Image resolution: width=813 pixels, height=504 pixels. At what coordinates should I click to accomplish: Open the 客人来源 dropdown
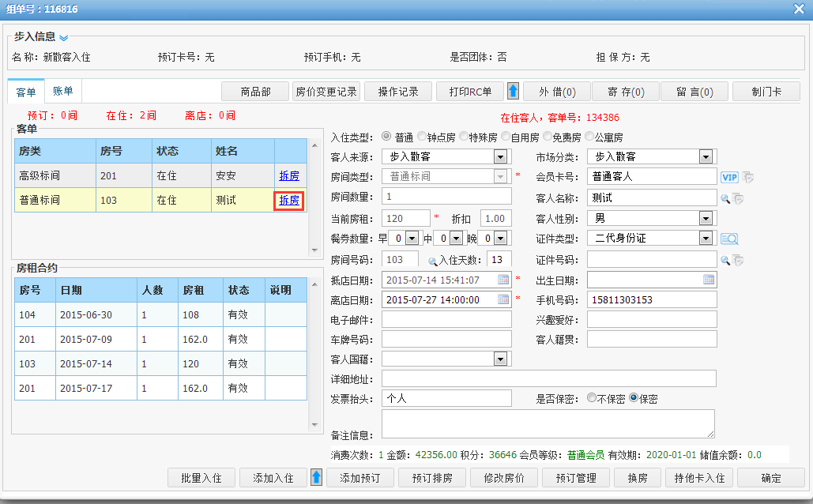[x=500, y=156]
